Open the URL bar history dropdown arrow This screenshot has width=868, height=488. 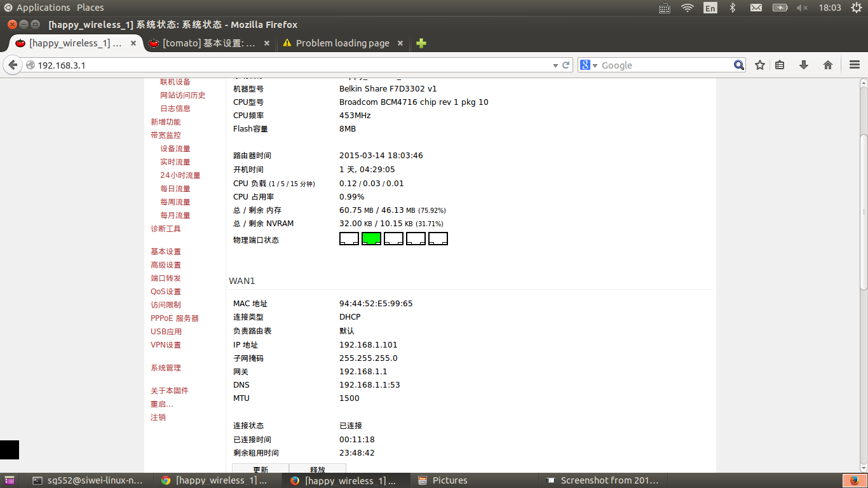555,64
